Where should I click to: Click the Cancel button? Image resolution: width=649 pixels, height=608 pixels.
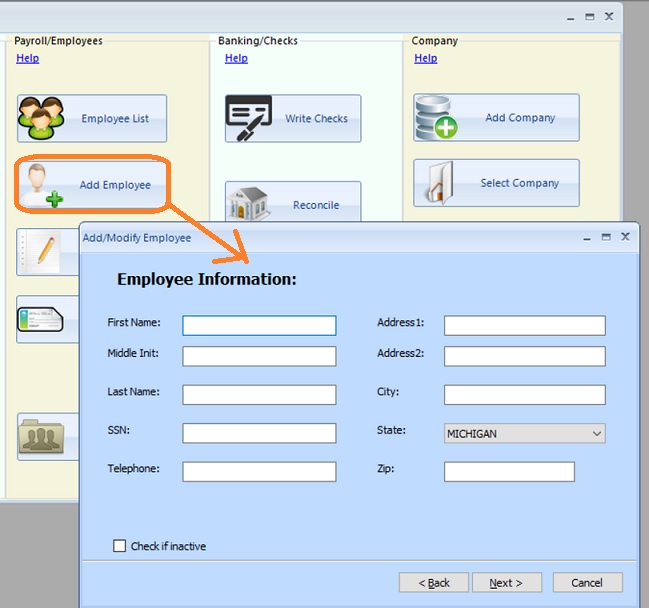(x=586, y=582)
